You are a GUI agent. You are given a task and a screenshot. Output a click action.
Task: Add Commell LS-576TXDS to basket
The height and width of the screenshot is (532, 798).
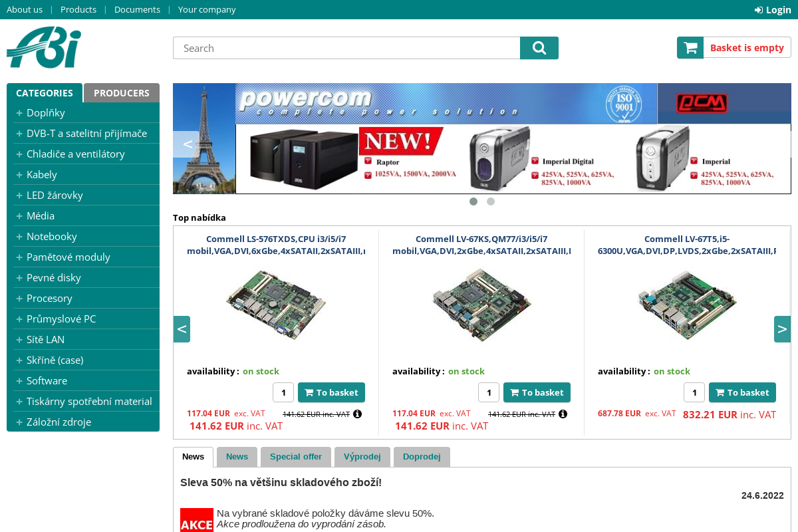[331, 392]
